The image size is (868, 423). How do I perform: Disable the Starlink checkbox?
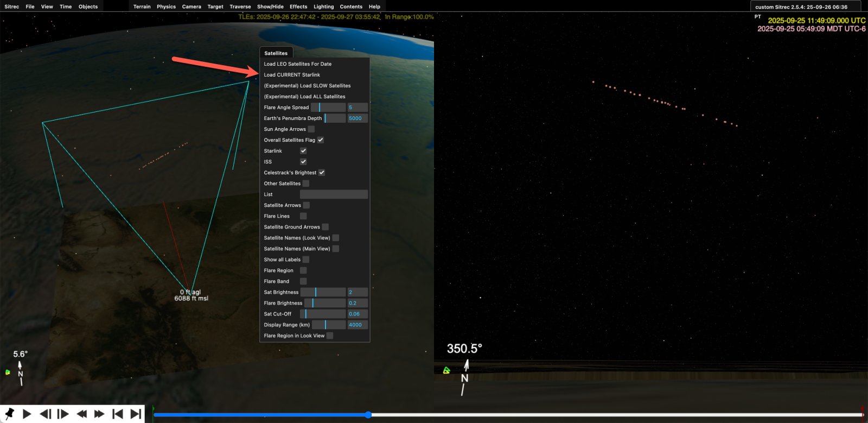pyautogui.click(x=303, y=151)
